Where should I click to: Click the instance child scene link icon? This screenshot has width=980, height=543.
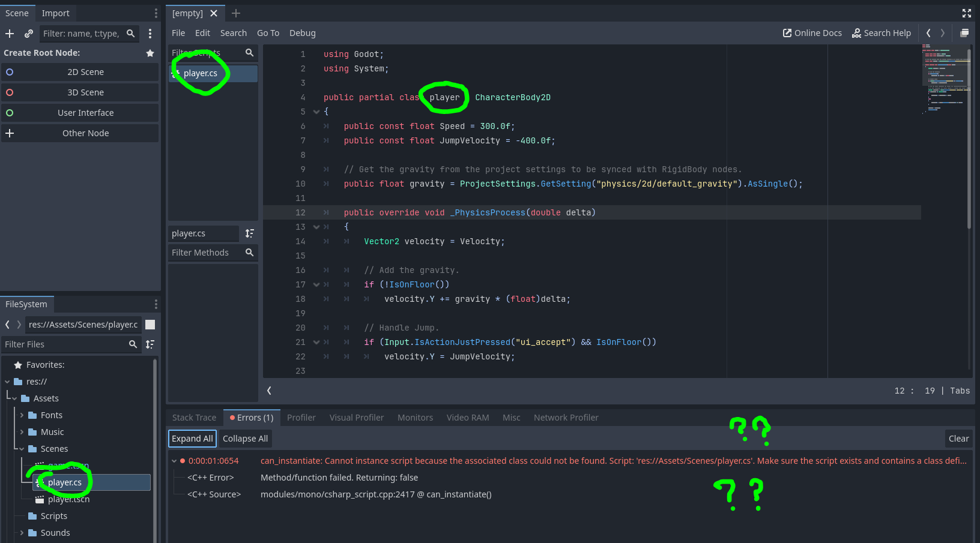[x=28, y=34]
